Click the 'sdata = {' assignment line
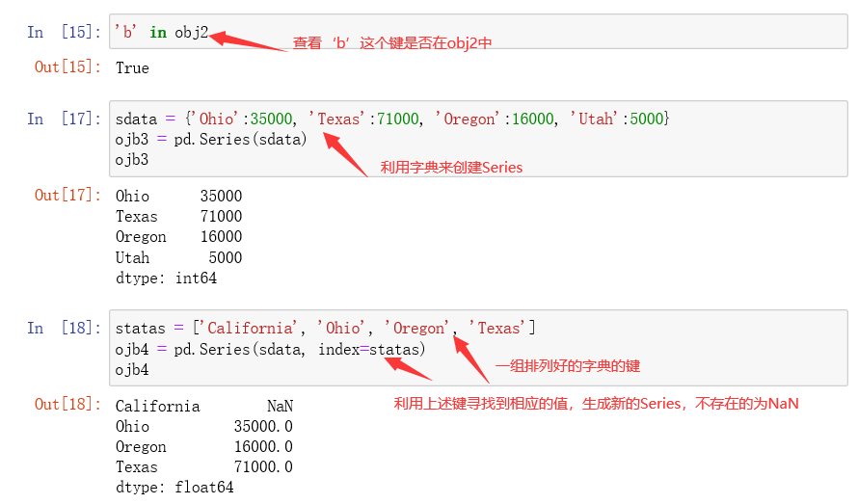This screenshot has width=858, height=504. click(391, 119)
